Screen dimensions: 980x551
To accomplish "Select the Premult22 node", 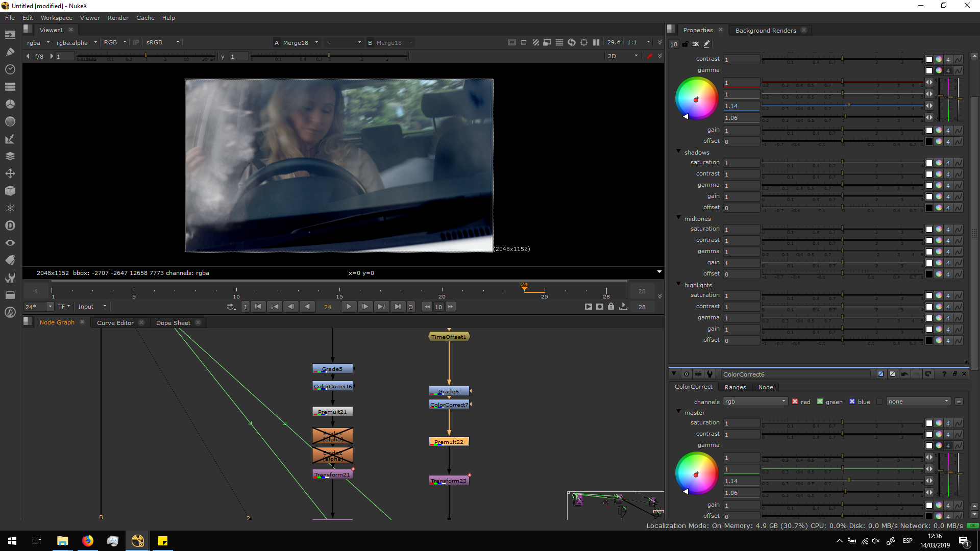I will click(x=449, y=442).
